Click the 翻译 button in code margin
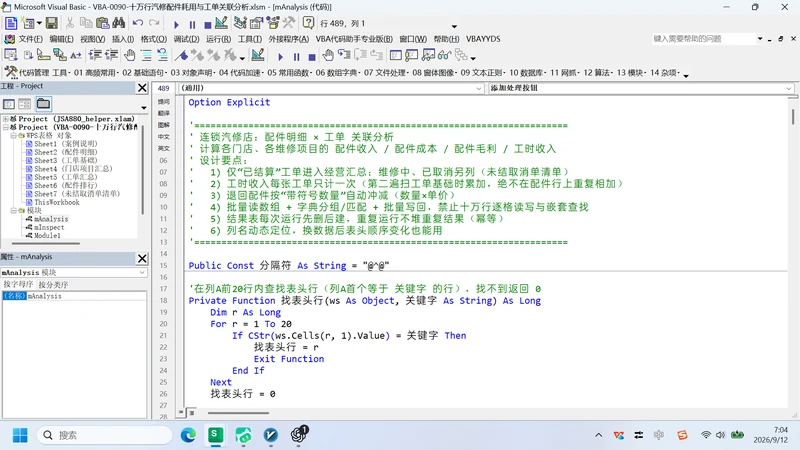The height and width of the screenshot is (450, 800). tap(163, 113)
